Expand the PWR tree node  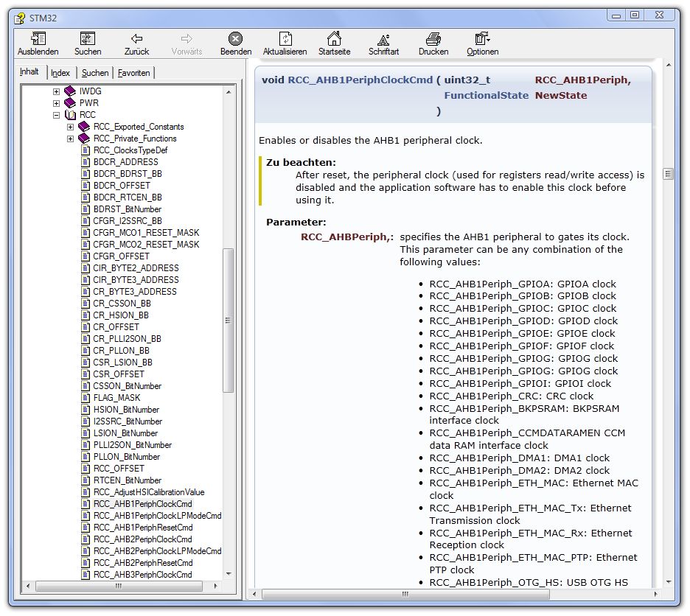56,103
